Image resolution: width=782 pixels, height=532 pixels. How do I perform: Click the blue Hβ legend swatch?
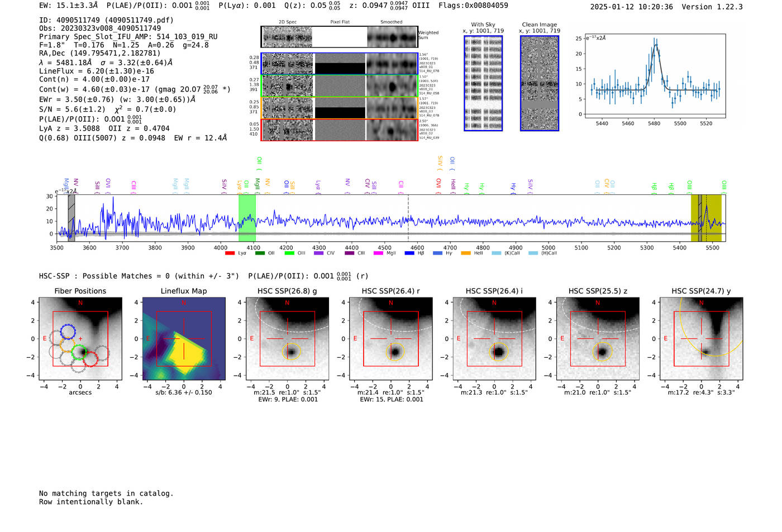coord(409,253)
